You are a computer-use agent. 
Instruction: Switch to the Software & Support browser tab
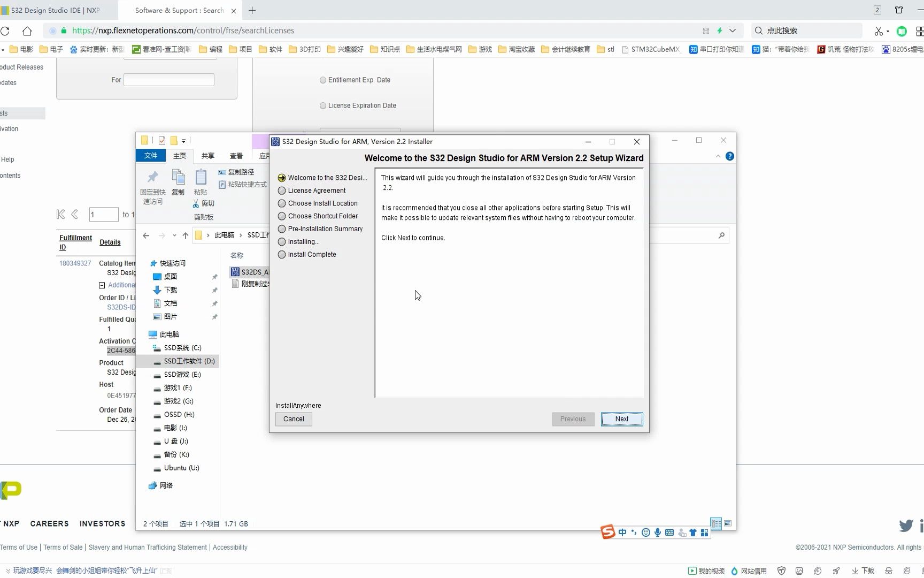(x=180, y=10)
